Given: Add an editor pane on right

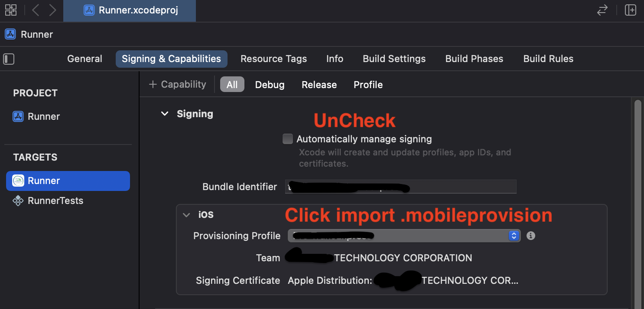Looking at the screenshot, I should (630, 10).
